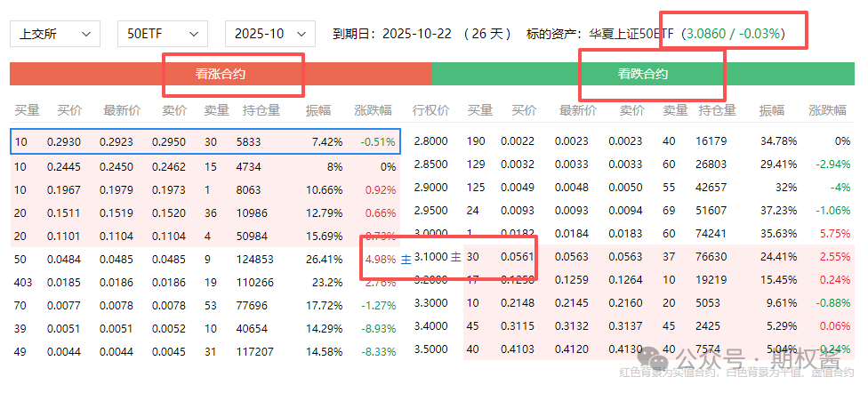Select strike price 3.4000

(x=430, y=326)
